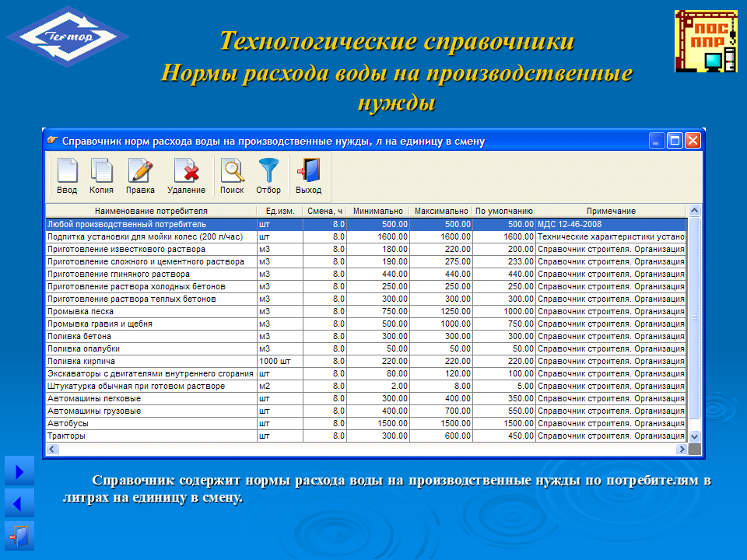
Task: Click the По умолчанию column header
Action: tap(504, 211)
